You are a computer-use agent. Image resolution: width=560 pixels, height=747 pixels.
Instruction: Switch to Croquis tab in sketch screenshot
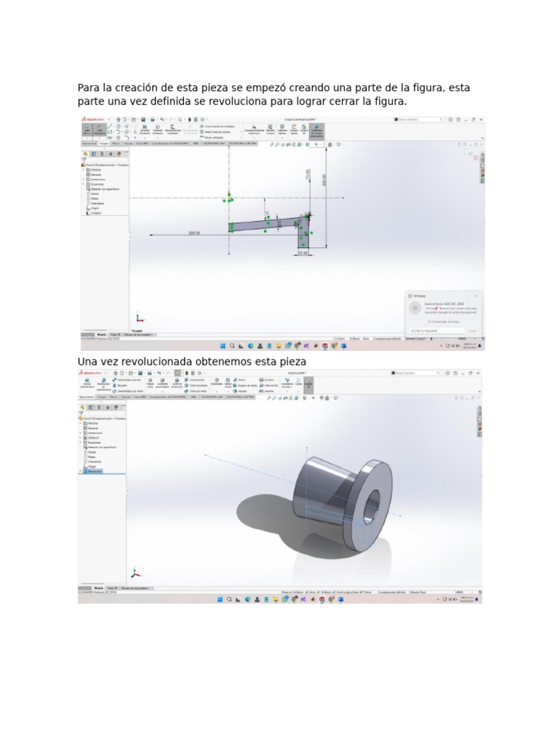click(104, 143)
